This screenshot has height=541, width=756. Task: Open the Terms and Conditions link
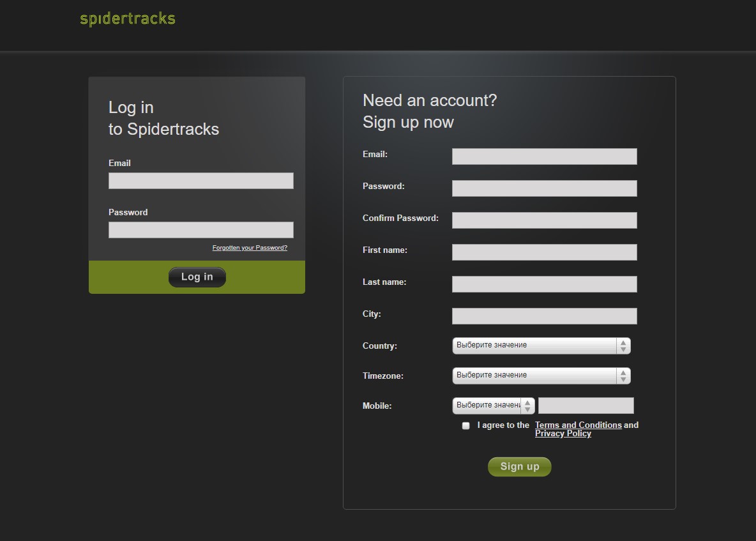(x=578, y=425)
